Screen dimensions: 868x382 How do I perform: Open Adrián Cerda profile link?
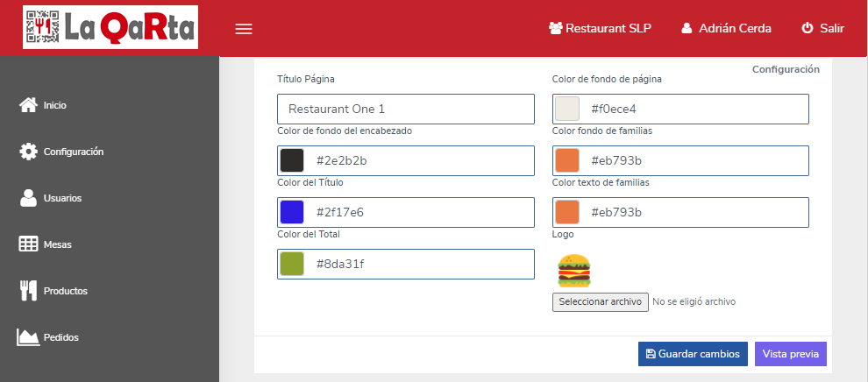726,28
